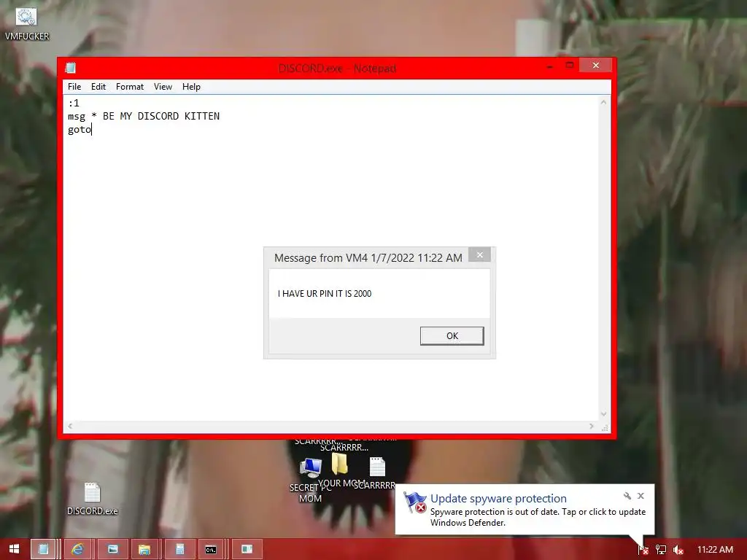Click the Notepad icon in the title bar
This screenshot has width=747, height=560.
point(71,68)
